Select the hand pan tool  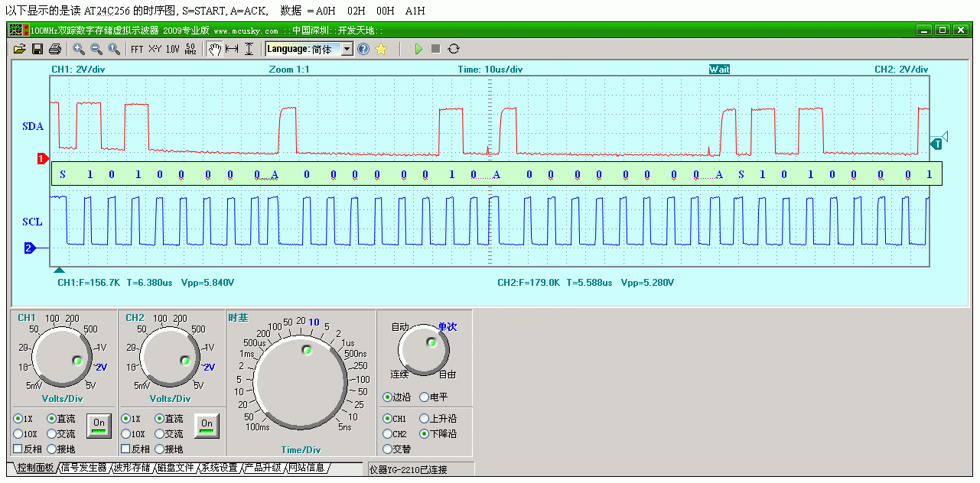click(x=215, y=49)
